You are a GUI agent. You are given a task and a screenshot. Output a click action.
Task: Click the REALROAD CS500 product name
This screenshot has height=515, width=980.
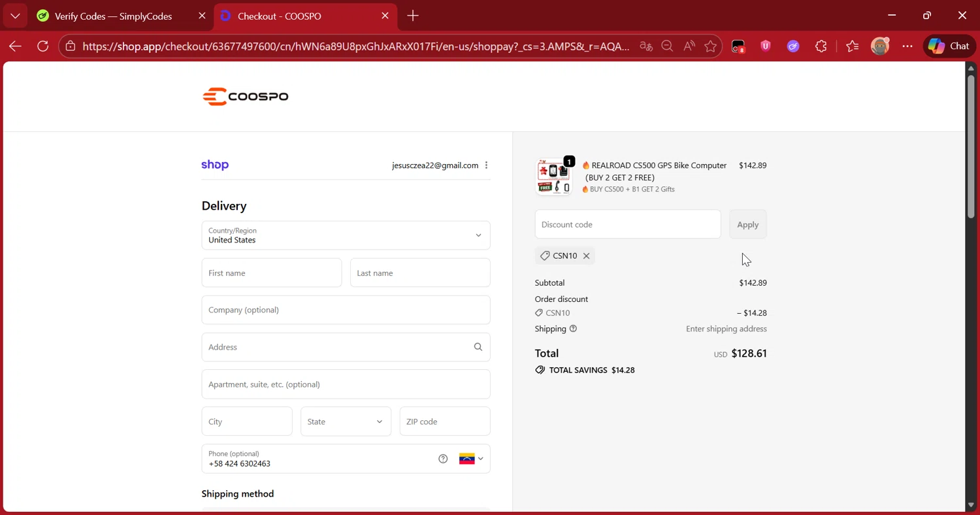coord(655,171)
